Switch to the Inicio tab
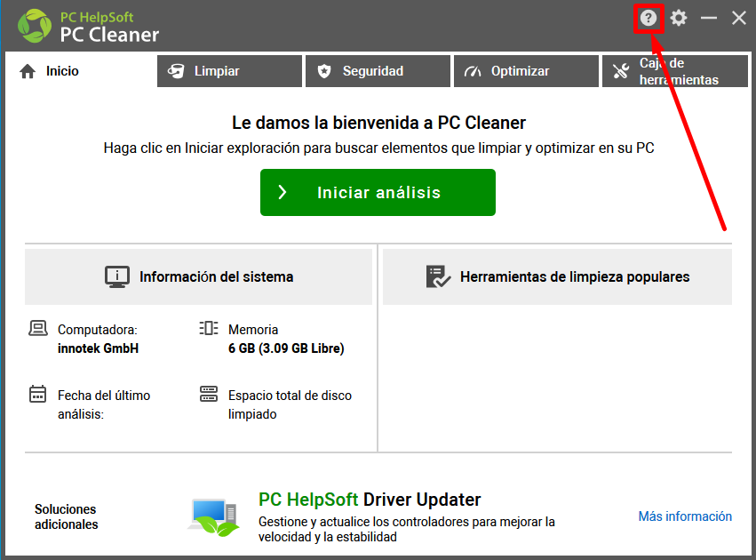756x560 pixels. pyautogui.click(x=81, y=71)
